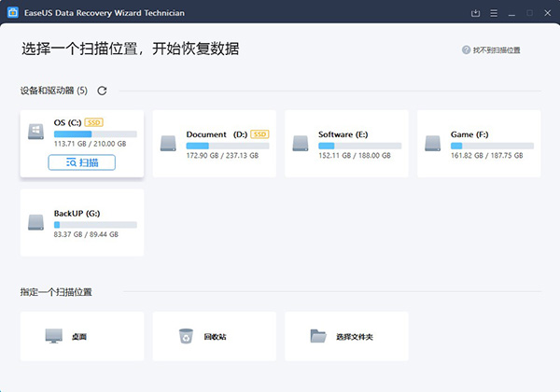Open the hamburger menu in title bar
Viewport: 560px width, 392px height.
pos(493,13)
